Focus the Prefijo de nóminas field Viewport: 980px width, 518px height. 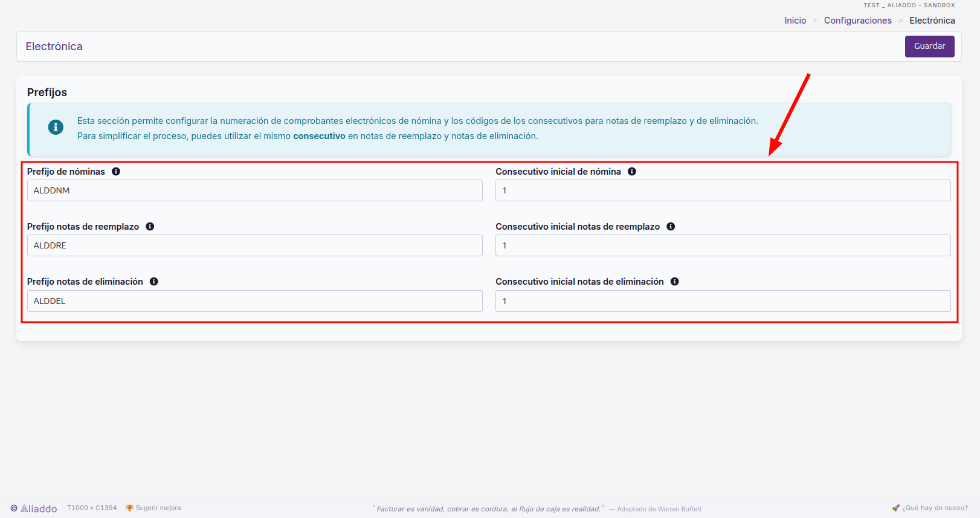[255, 190]
